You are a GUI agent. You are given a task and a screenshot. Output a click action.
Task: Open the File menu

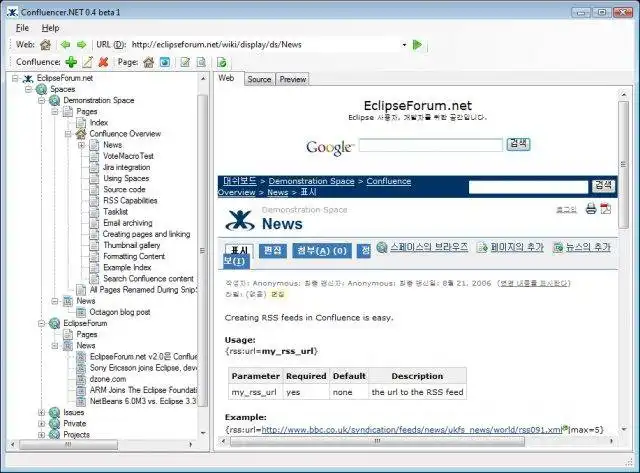point(22,28)
